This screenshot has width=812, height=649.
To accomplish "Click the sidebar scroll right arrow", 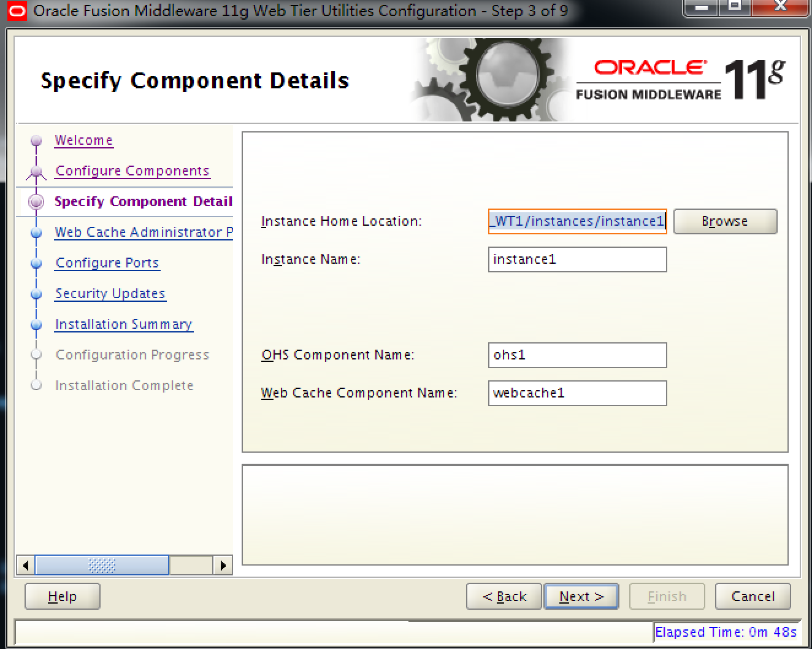I will tap(223, 565).
